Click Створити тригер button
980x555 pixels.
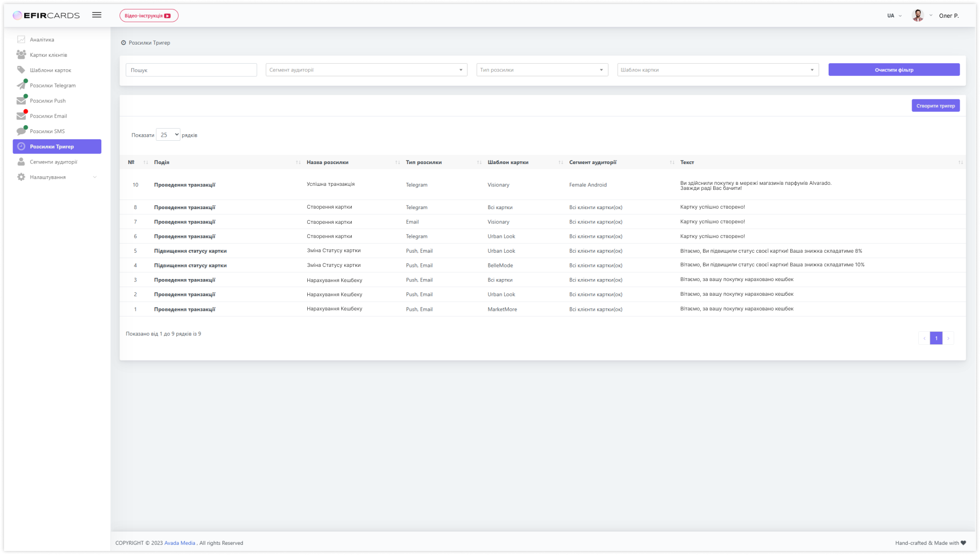(935, 106)
